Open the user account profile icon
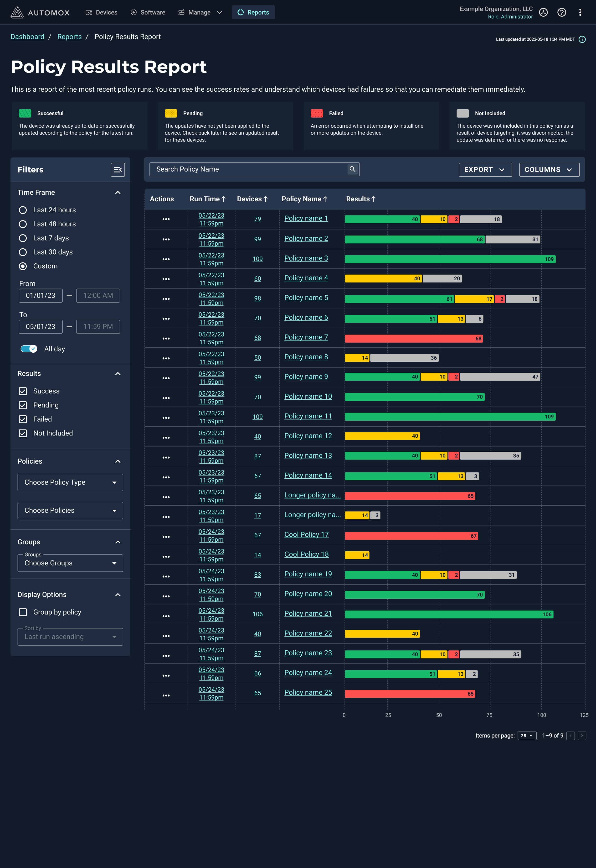 pyautogui.click(x=543, y=12)
